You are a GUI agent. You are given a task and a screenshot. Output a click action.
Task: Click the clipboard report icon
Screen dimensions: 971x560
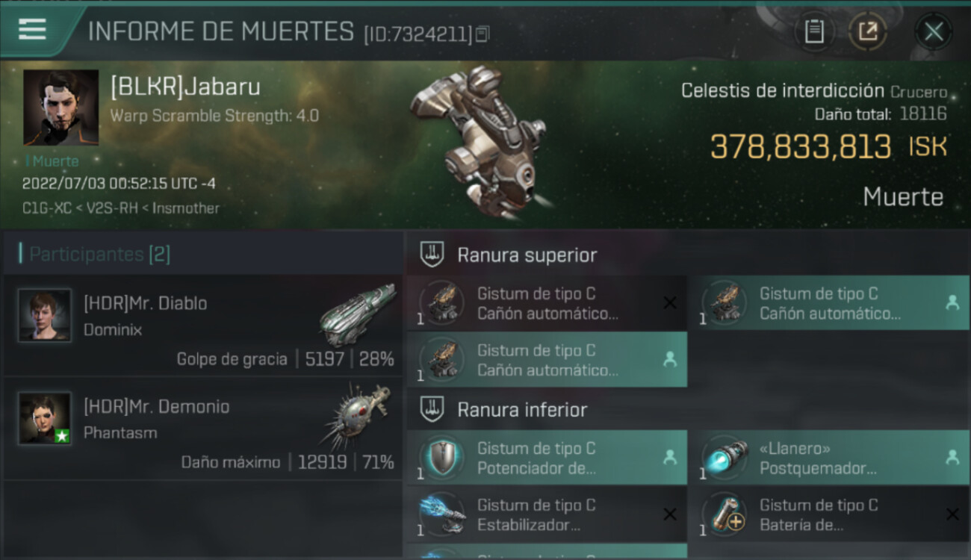(814, 31)
